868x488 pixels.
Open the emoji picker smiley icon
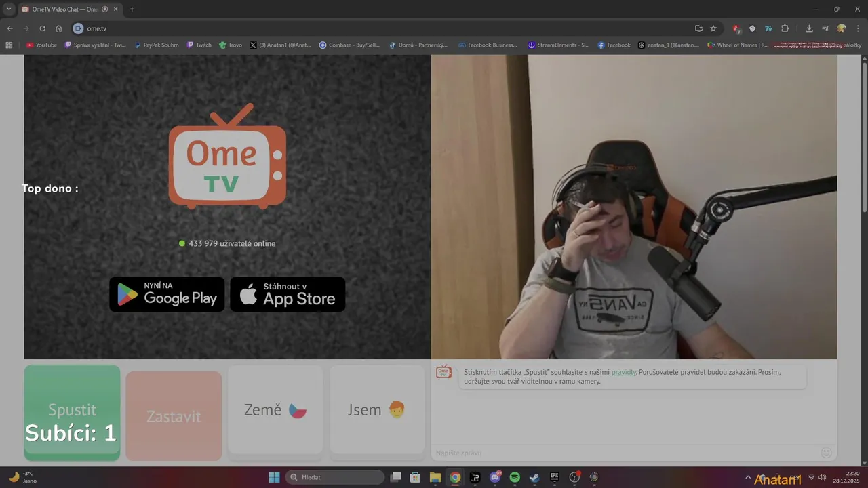point(826,452)
